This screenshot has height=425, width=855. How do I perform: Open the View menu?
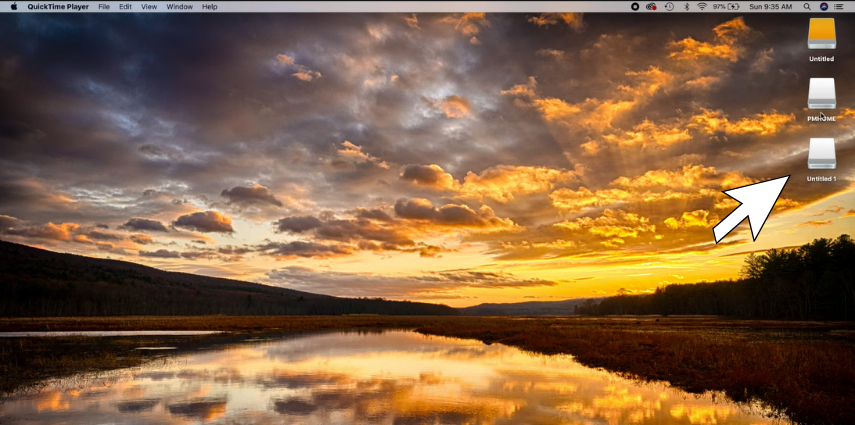149,7
